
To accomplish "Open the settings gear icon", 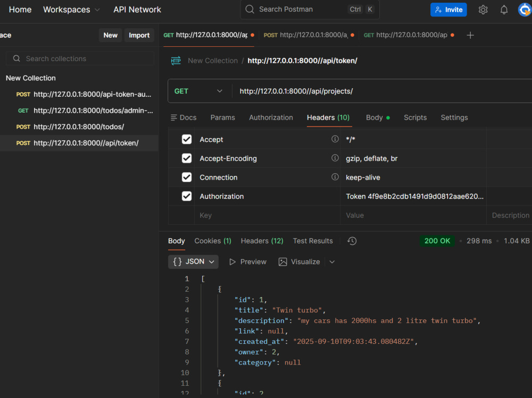I will coord(483,10).
